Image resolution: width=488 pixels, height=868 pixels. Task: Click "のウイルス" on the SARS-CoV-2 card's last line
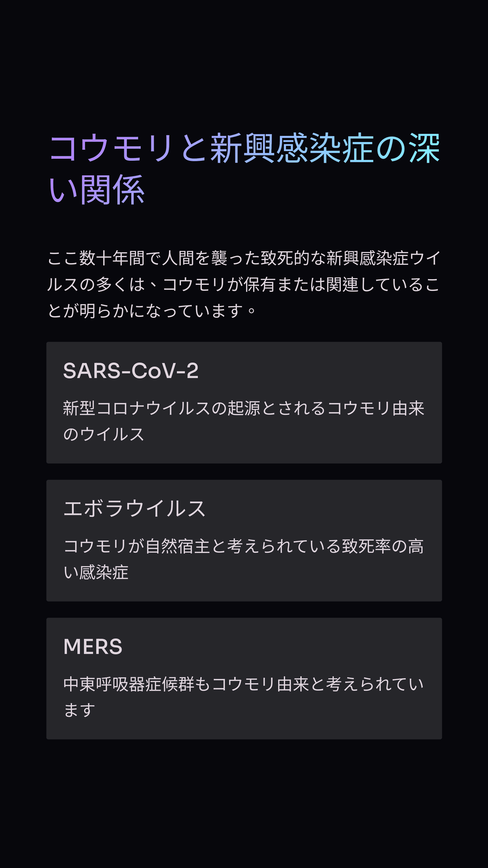click(x=104, y=434)
